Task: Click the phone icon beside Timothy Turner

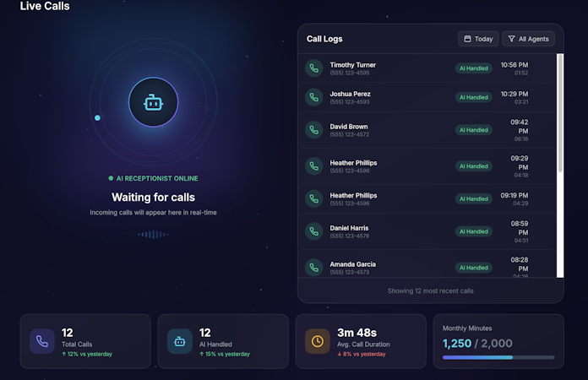Action: [x=314, y=68]
